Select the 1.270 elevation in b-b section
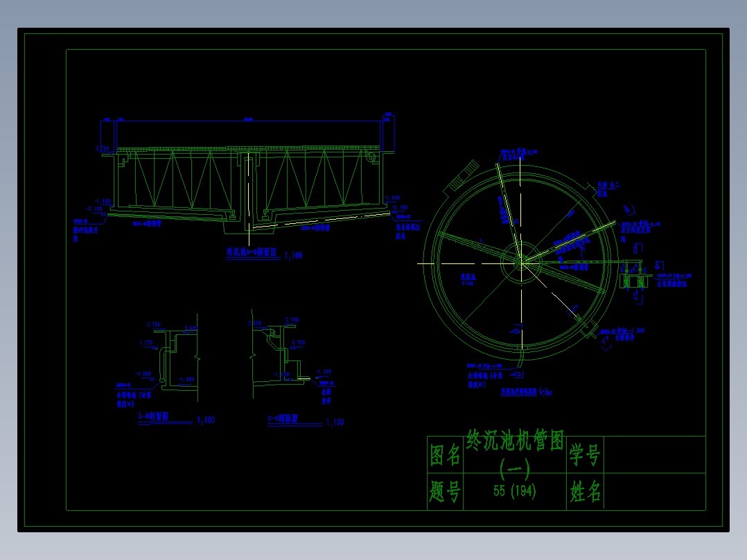Viewport: 747px width, 560px height. point(146,342)
